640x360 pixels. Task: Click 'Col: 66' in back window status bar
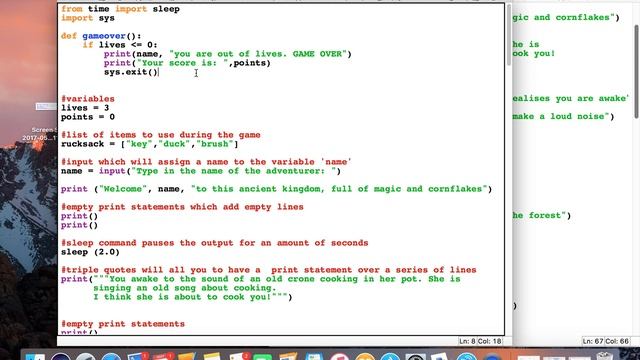pyautogui.click(x=617, y=341)
